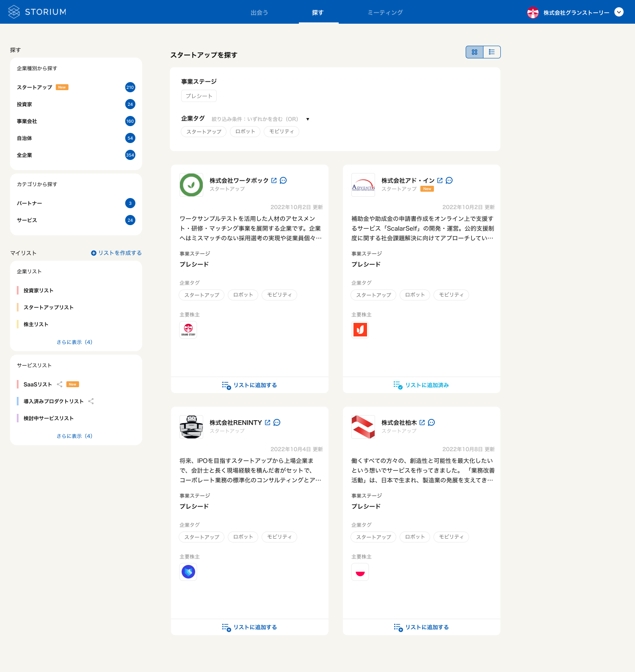Open 投資家リスト

pyautogui.click(x=39, y=290)
